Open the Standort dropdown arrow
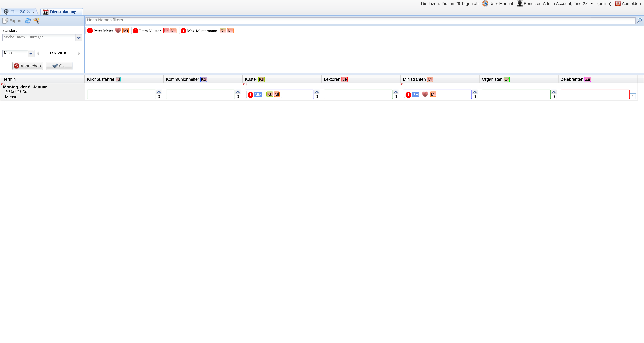Image resolution: width=644 pixels, height=343 pixels. point(79,38)
